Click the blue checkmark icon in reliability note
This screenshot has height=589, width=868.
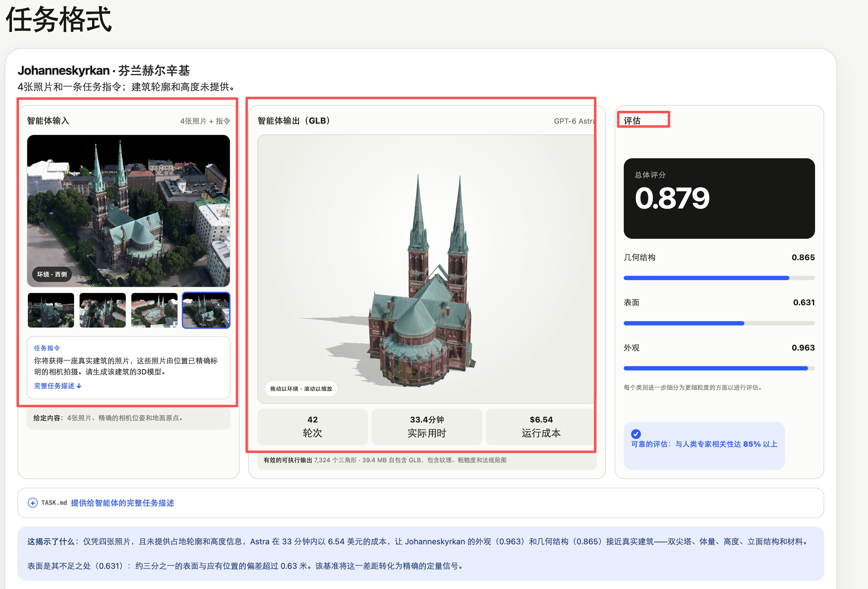(x=636, y=433)
